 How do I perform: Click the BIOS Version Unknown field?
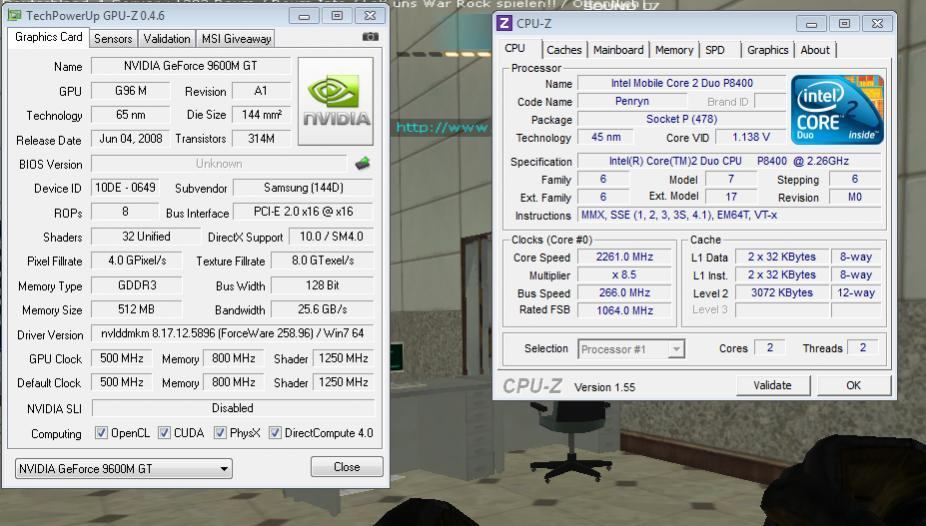point(219,164)
